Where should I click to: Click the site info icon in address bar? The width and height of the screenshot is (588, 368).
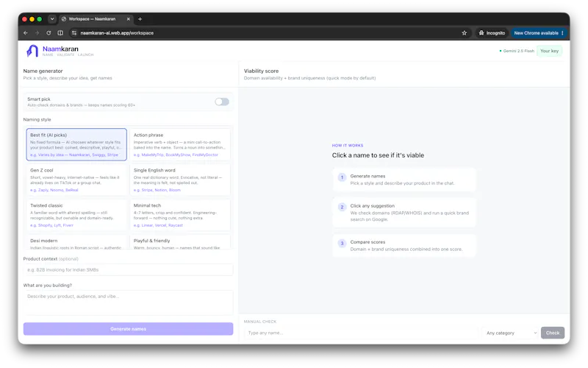[74, 33]
